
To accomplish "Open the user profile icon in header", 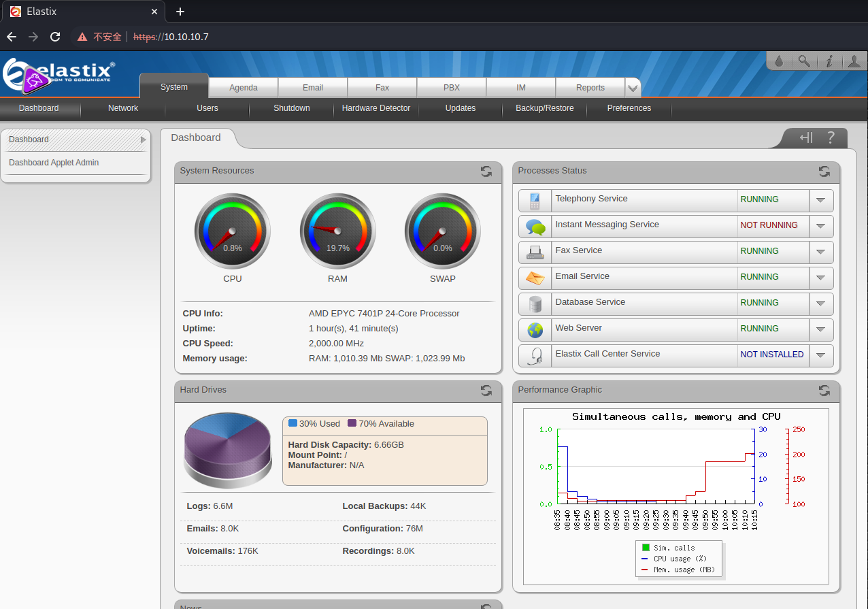I will coord(854,61).
